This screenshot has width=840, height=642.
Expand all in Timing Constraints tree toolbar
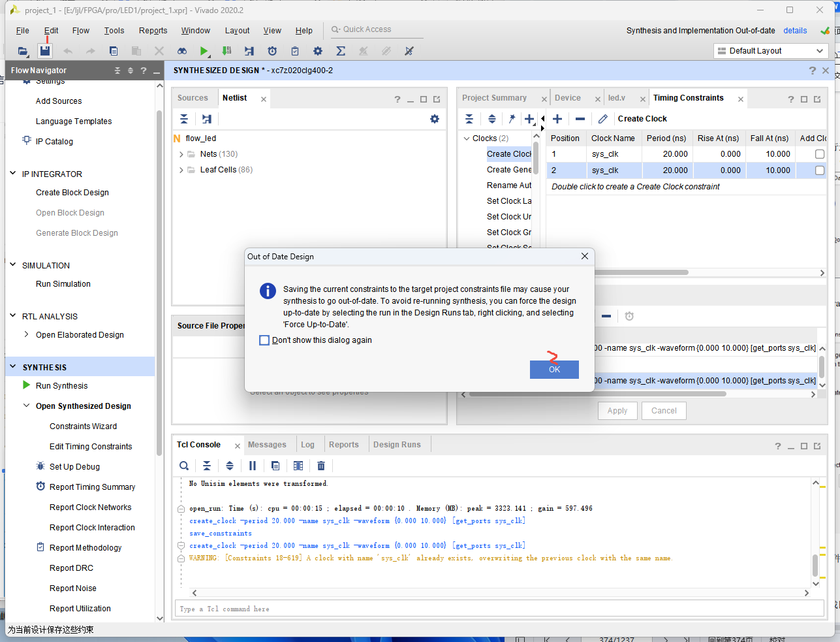click(x=492, y=119)
